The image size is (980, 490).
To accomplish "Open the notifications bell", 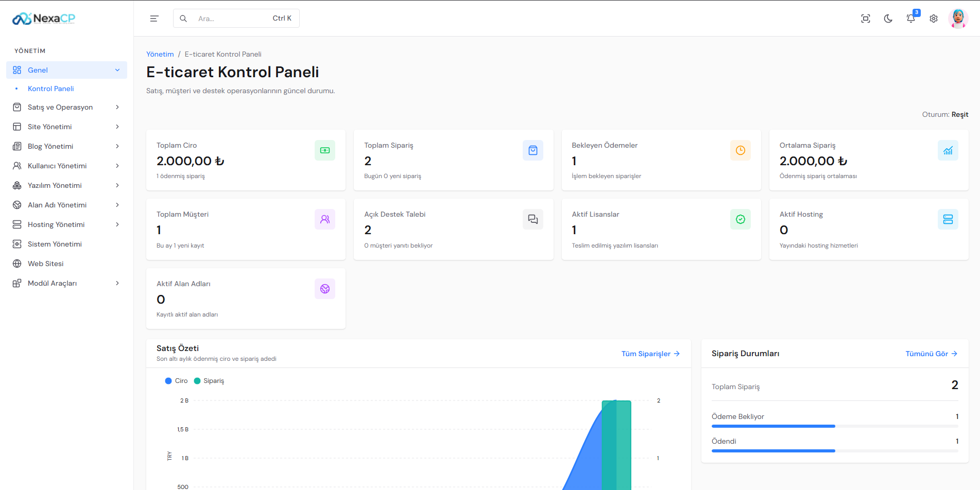I will click(911, 19).
